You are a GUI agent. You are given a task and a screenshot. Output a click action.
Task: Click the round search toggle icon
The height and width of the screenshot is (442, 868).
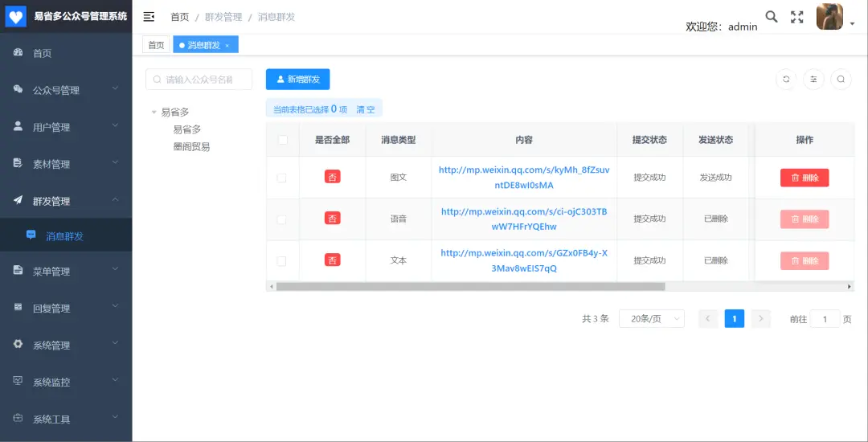[x=841, y=79]
